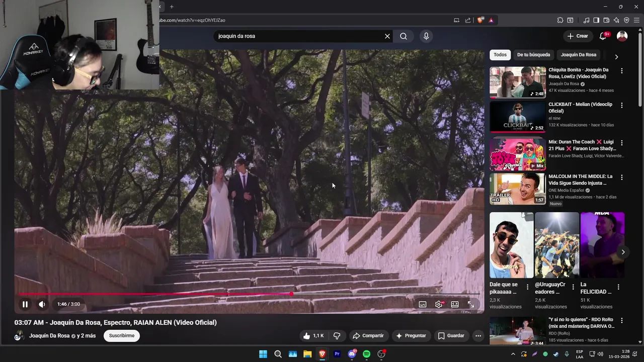Seek using the red video progress bar
The image size is (644, 362).
249,294
